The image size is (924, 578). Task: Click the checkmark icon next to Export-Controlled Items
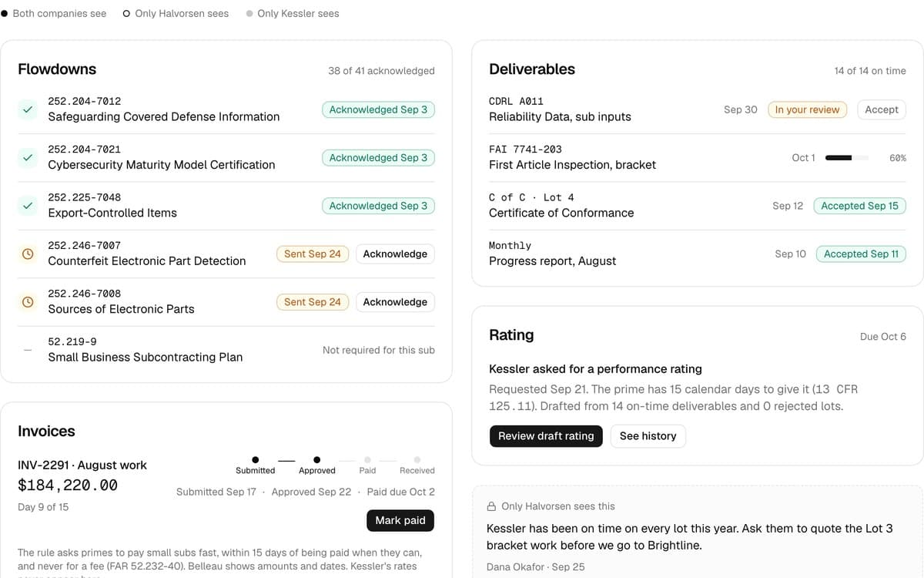pyautogui.click(x=28, y=206)
